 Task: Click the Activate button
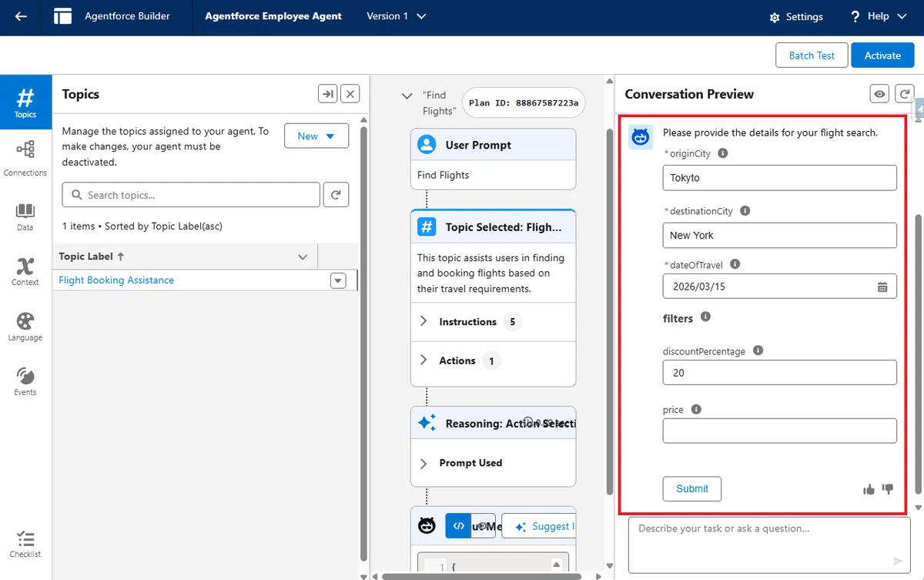point(882,55)
